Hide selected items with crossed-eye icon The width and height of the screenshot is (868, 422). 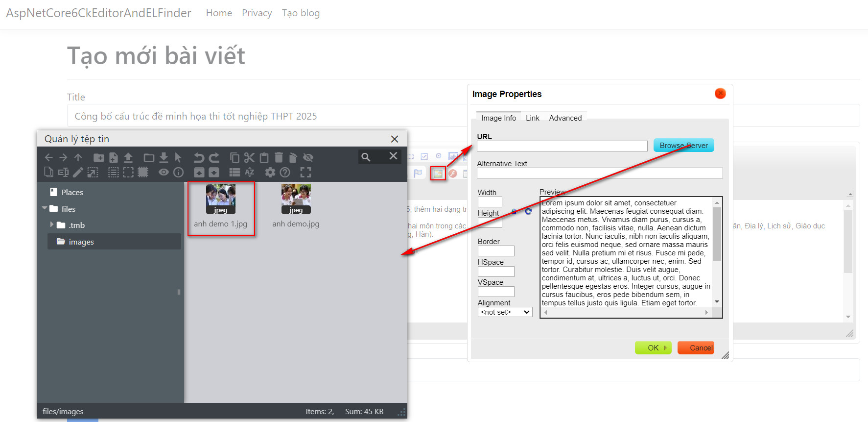pos(308,157)
